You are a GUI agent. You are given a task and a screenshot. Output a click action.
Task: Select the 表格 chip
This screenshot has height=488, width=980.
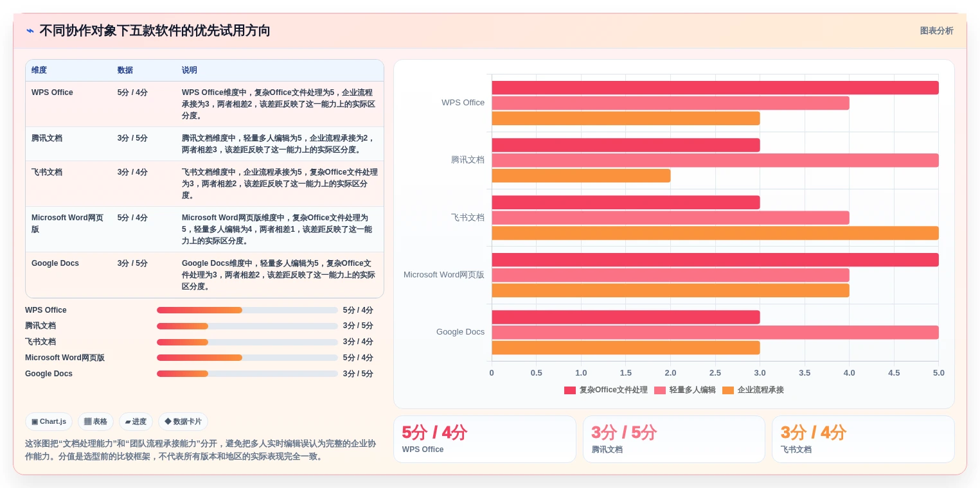96,422
